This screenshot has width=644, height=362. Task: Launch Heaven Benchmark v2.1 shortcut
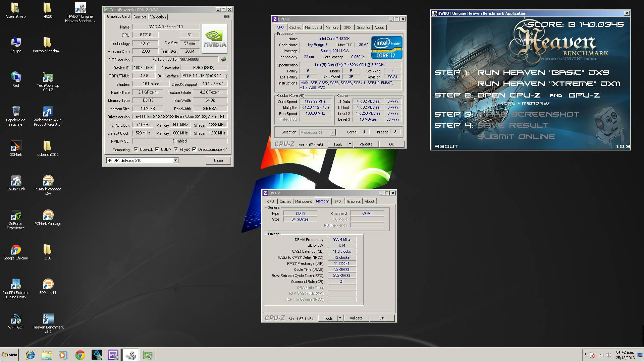(48, 323)
